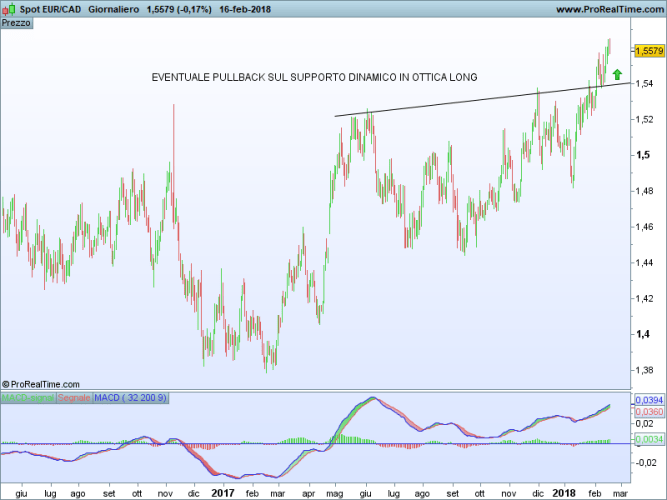Image resolution: width=667 pixels, height=500 pixels.
Task: Click the green 0,0034 histogram value tag
Action: click(649, 439)
